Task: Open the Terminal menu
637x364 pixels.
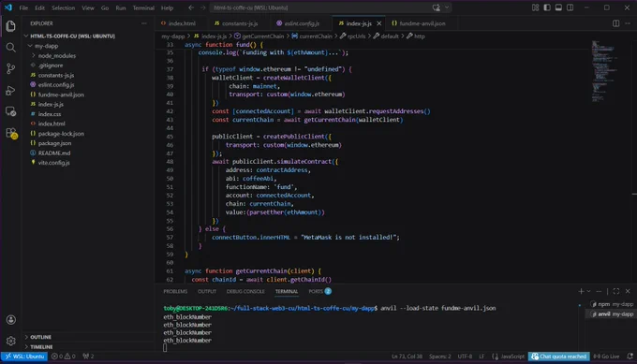Action: point(143,7)
